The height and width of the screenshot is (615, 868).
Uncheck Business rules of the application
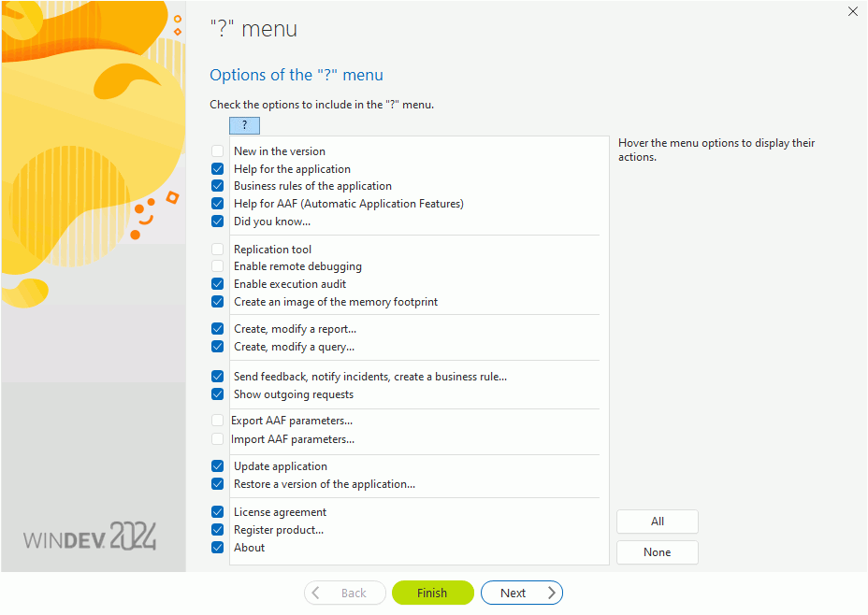pos(218,186)
